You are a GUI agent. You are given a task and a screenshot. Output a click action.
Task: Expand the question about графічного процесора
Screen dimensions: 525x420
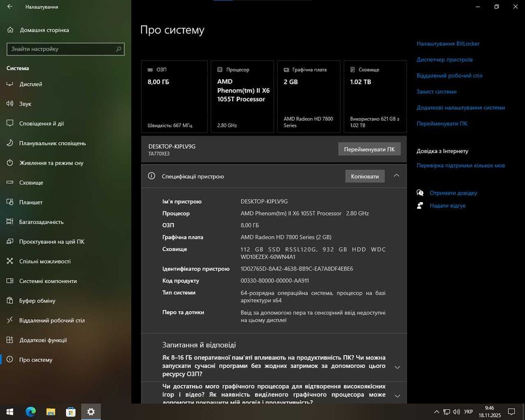coord(397,395)
